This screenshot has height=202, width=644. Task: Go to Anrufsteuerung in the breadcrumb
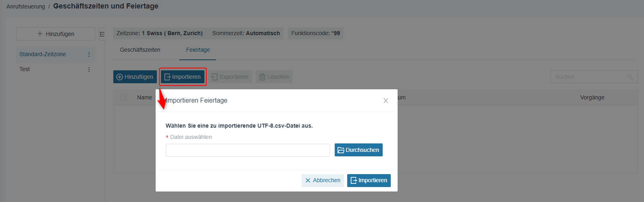click(x=26, y=6)
